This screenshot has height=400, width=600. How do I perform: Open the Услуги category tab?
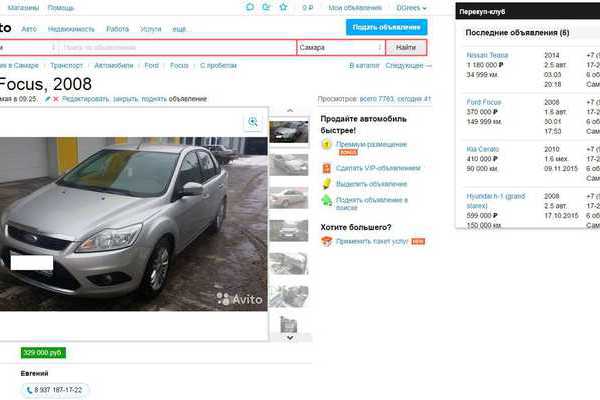151,29
